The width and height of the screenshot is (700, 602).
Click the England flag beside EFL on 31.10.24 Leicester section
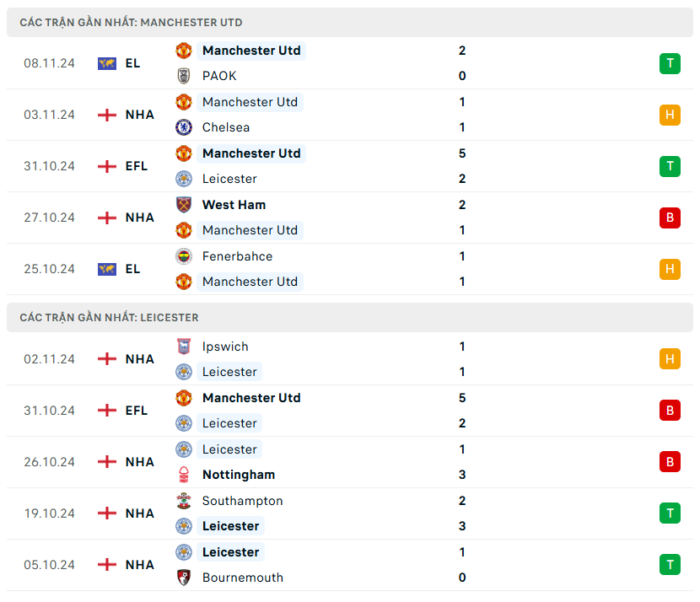pos(107,411)
